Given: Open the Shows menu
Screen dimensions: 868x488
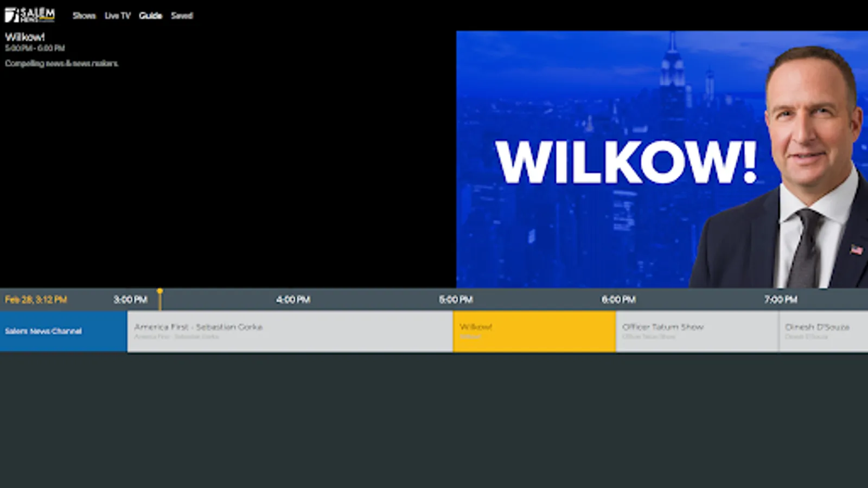Looking at the screenshot, I should tap(84, 16).
